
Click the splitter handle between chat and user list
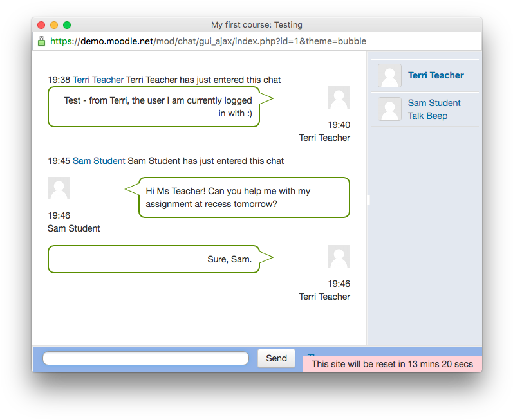[368, 200]
